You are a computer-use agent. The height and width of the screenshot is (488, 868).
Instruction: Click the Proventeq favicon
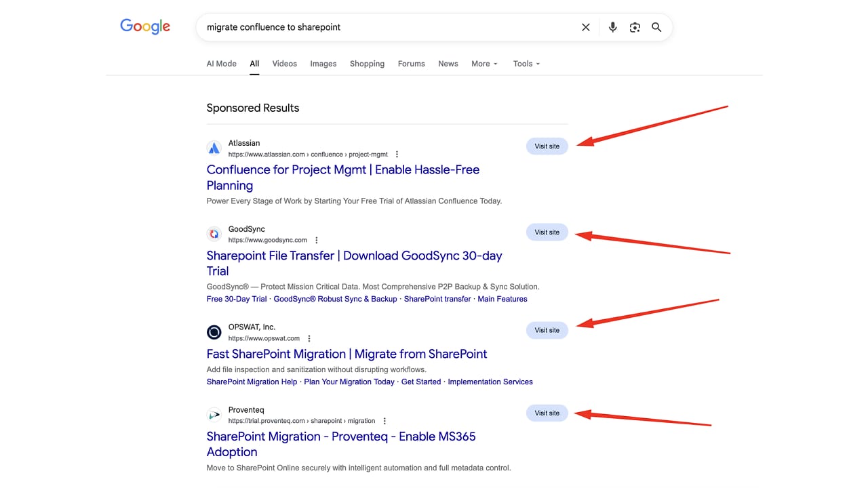pos(214,415)
